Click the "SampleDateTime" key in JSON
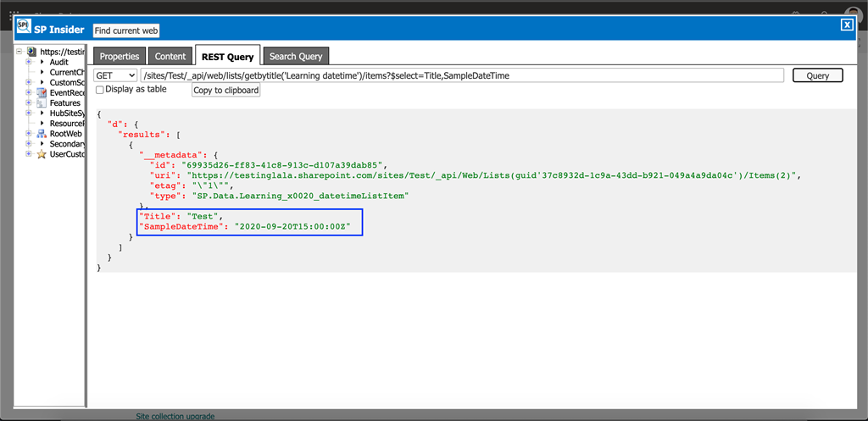The height and width of the screenshot is (421, 868). tap(182, 227)
